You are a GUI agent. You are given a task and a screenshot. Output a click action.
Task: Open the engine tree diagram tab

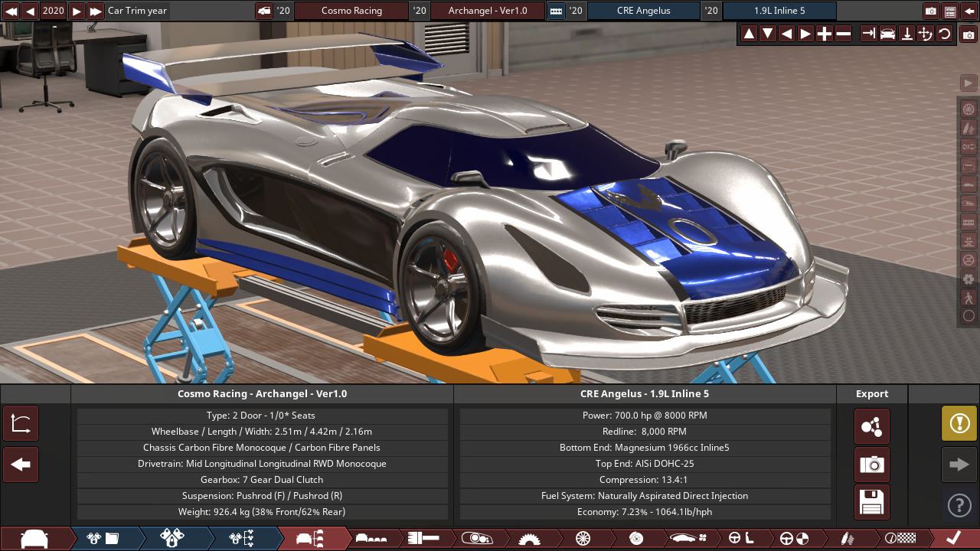click(x=241, y=539)
